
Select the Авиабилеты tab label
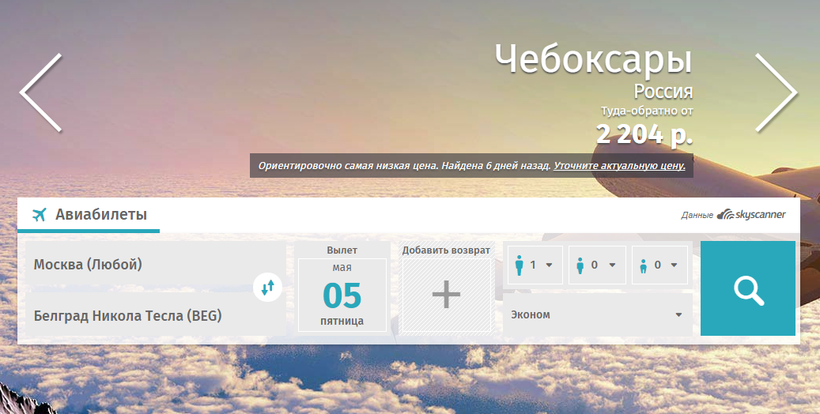101,215
